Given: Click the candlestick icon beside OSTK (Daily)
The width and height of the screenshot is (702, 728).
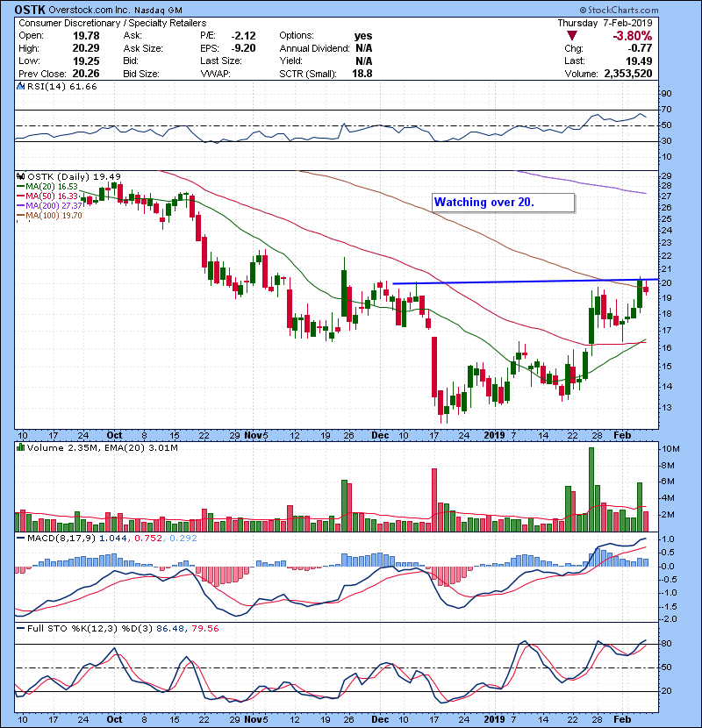Looking at the screenshot, I should tap(20, 176).
